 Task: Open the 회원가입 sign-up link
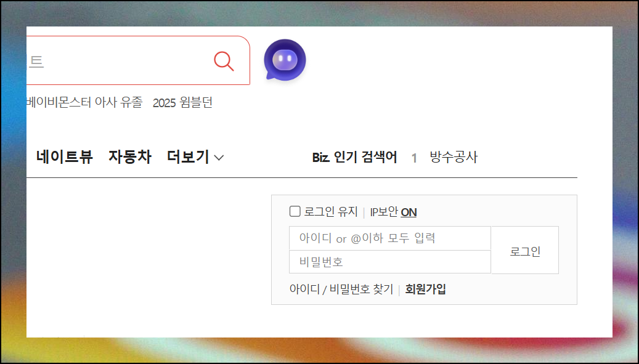pyautogui.click(x=425, y=289)
